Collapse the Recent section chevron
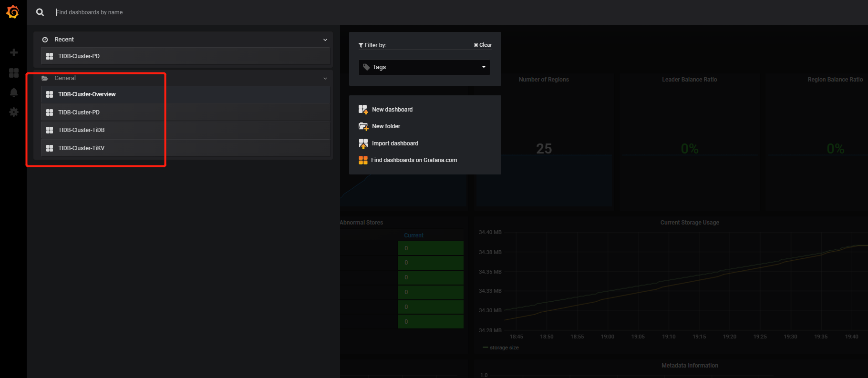 pyautogui.click(x=325, y=40)
